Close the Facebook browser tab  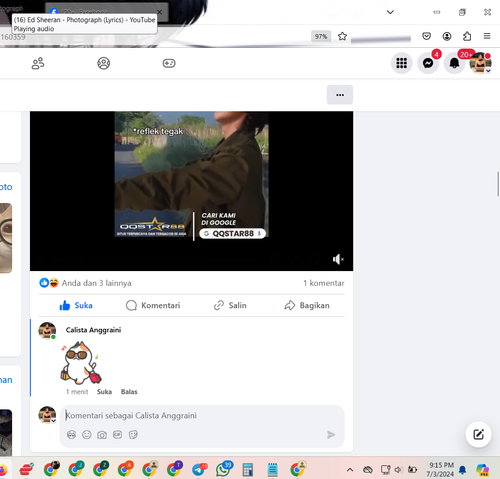[160, 12]
